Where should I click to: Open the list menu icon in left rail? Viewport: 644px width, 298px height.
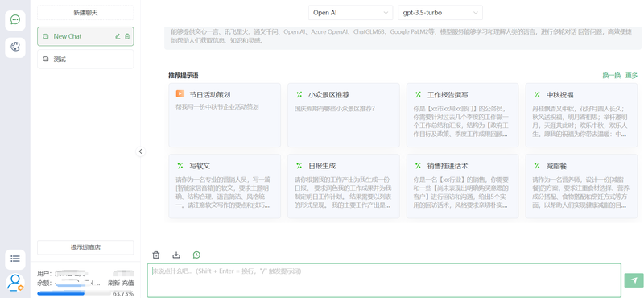[x=15, y=259]
